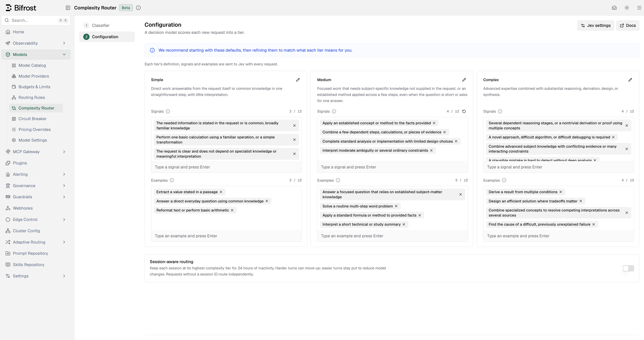The width and height of the screenshot is (644, 340).
Task: Focus the Simple tier signal input
Action: tap(226, 167)
